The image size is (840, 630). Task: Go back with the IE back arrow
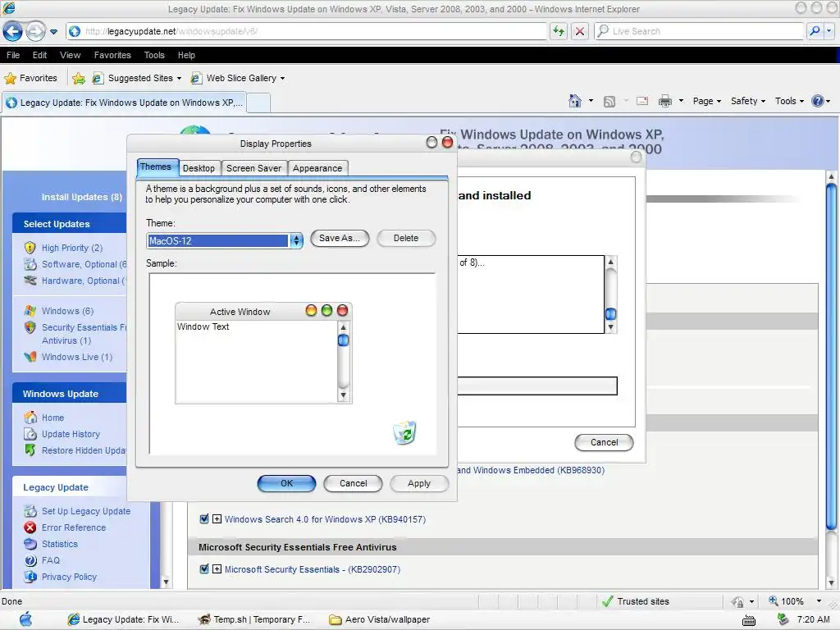[x=12, y=32]
